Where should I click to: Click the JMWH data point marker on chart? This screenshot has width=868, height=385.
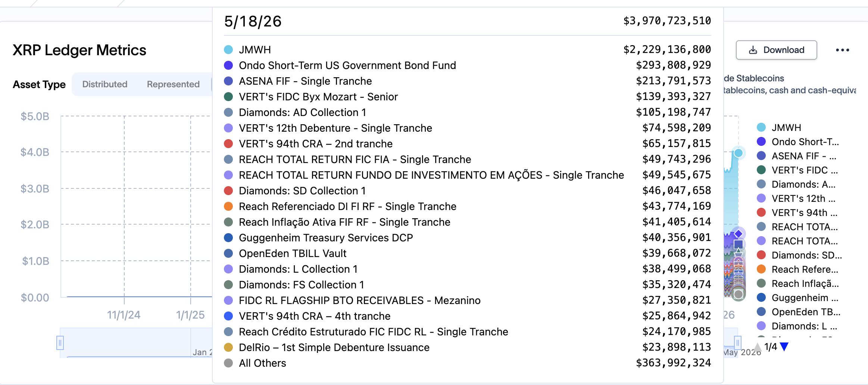click(738, 153)
